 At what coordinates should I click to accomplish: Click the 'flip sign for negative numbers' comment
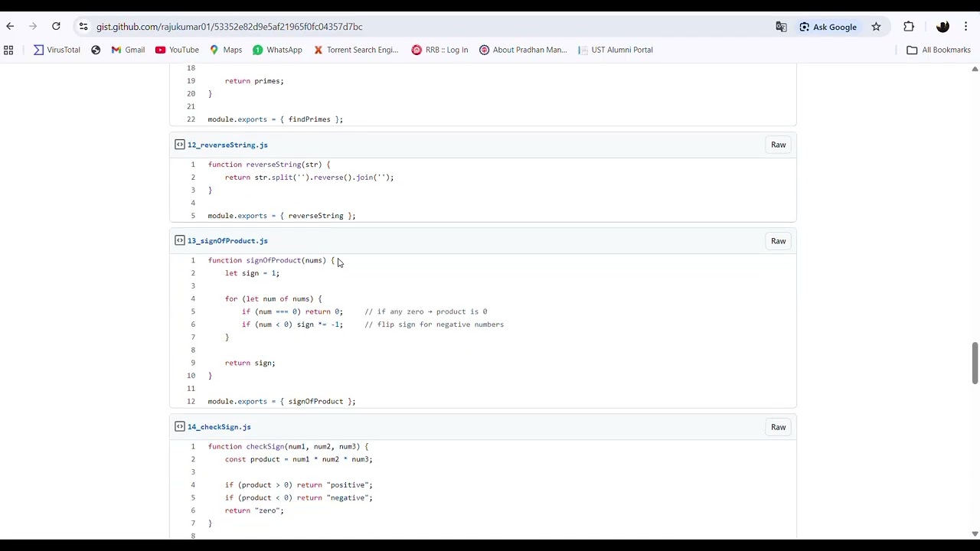coord(434,324)
